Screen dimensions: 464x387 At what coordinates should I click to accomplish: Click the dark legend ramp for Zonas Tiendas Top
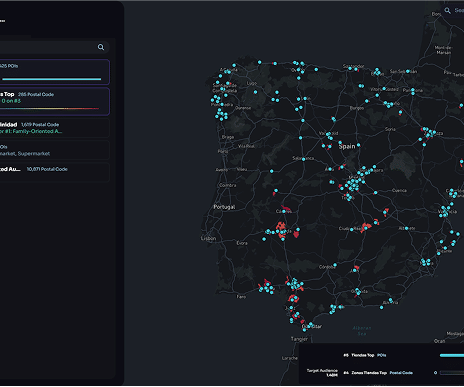tap(452, 373)
